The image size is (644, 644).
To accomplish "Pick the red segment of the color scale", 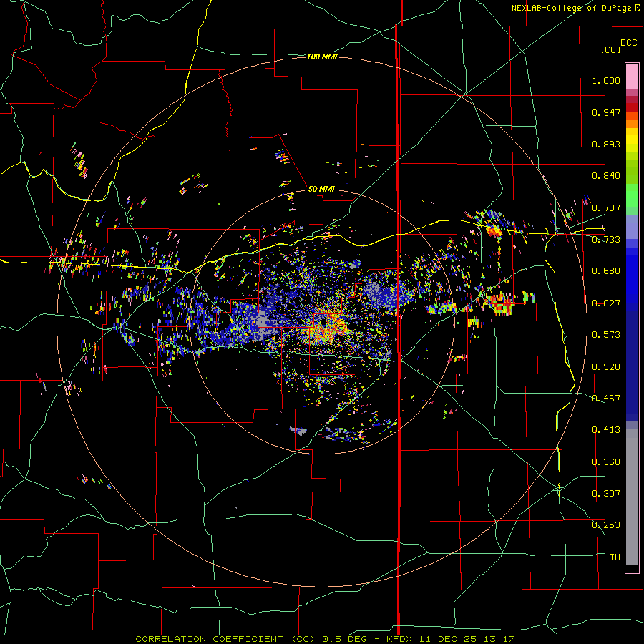I will point(632,107).
